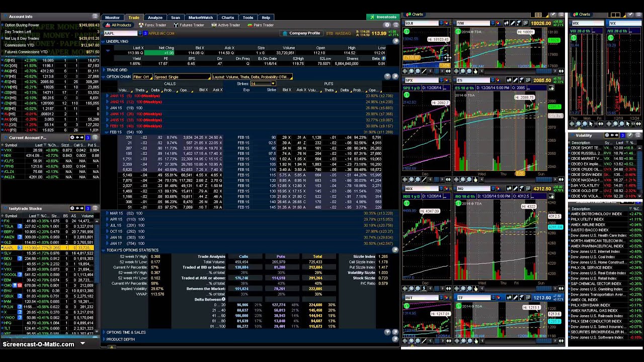Open Forex Trader
This screenshot has height=362, width=644.
click(152, 25)
